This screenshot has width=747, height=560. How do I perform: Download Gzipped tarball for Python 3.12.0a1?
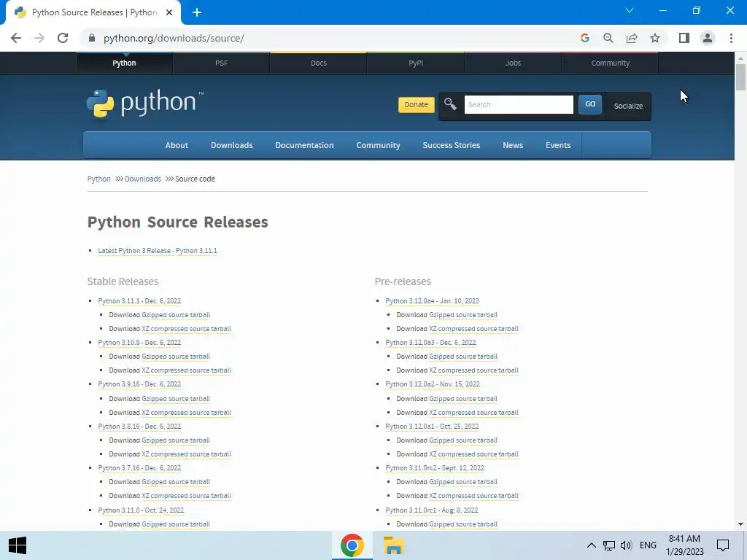(x=463, y=440)
